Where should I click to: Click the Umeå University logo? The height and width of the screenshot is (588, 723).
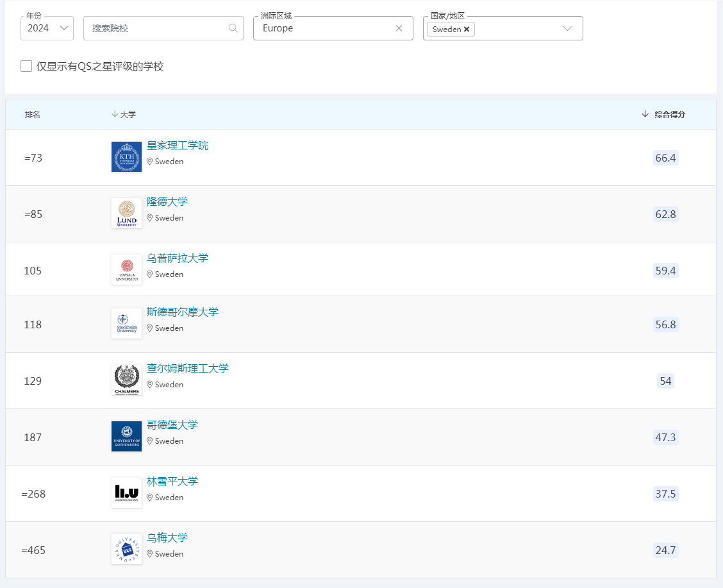point(126,550)
